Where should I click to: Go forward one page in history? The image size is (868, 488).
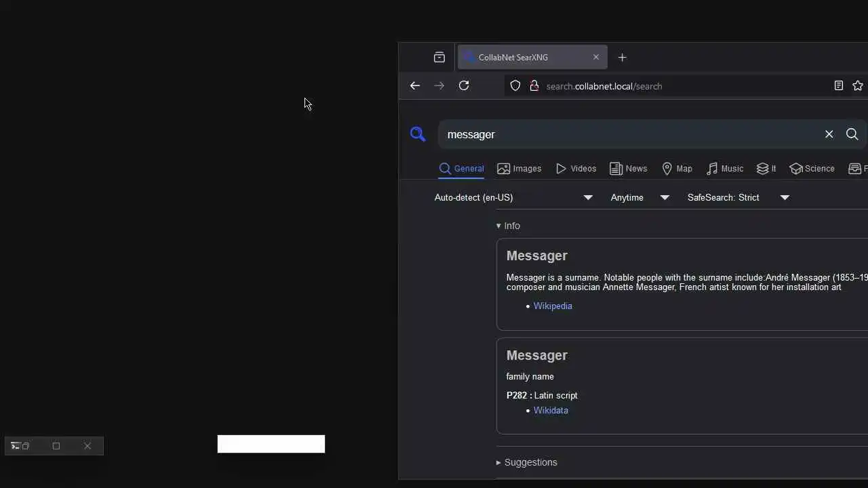[439, 85]
